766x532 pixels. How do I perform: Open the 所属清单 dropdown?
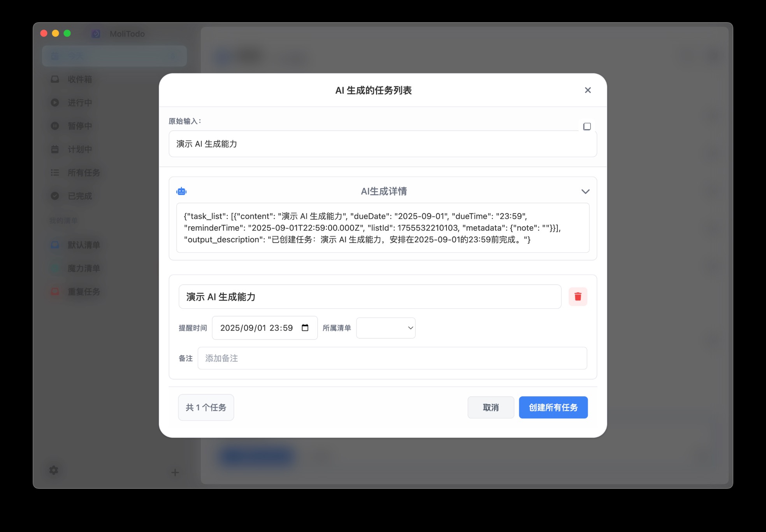pyautogui.click(x=386, y=328)
